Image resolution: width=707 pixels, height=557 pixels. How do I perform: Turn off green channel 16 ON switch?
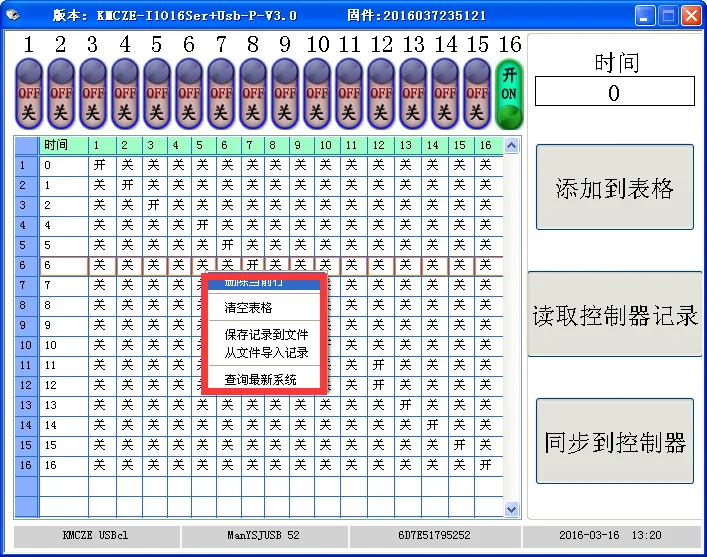click(509, 94)
